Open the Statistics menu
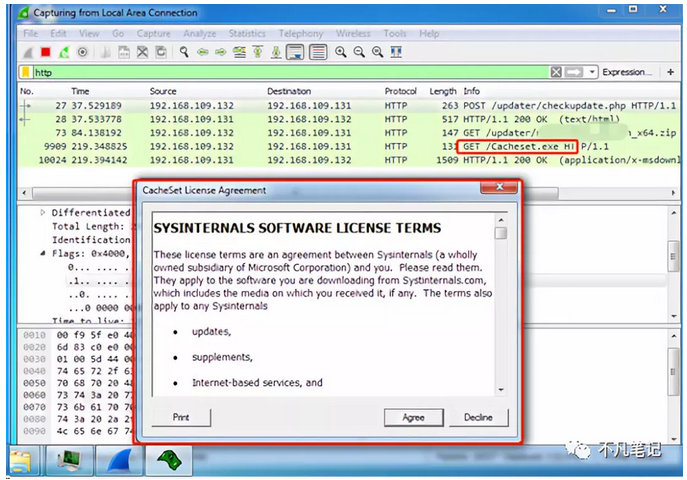The image size is (687, 480). click(247, 34)
